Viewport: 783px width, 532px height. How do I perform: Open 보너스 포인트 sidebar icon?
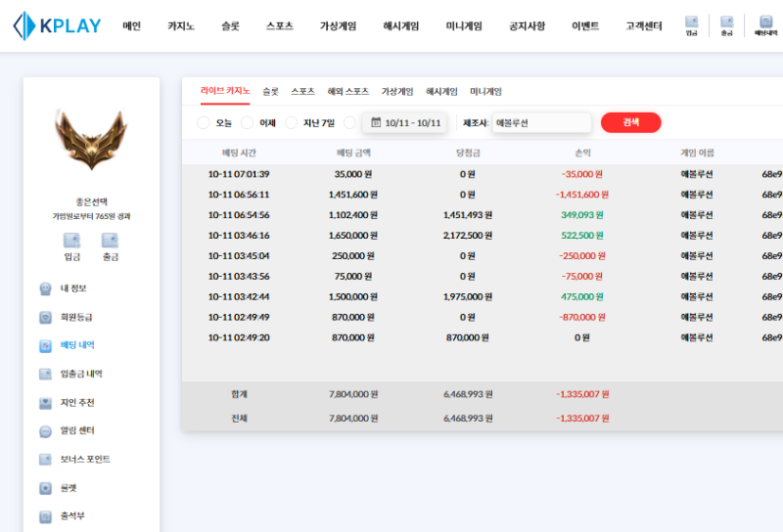45,459
